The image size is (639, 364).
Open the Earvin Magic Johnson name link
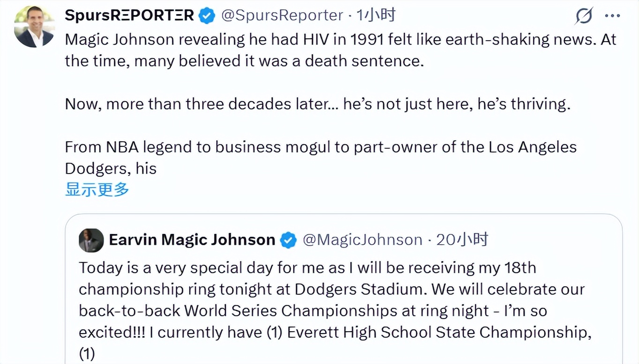(x=192, y=240)
